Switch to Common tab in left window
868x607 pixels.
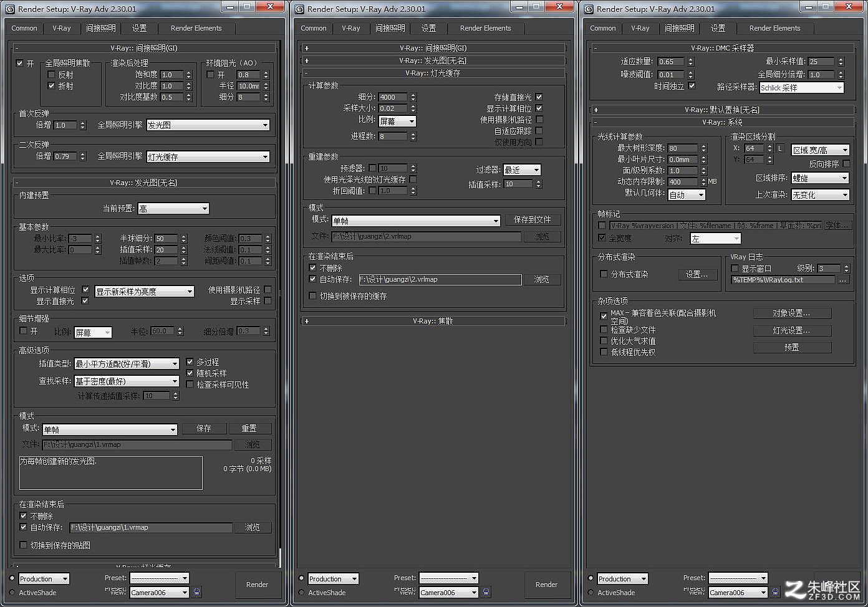click(x=24, y=28)
